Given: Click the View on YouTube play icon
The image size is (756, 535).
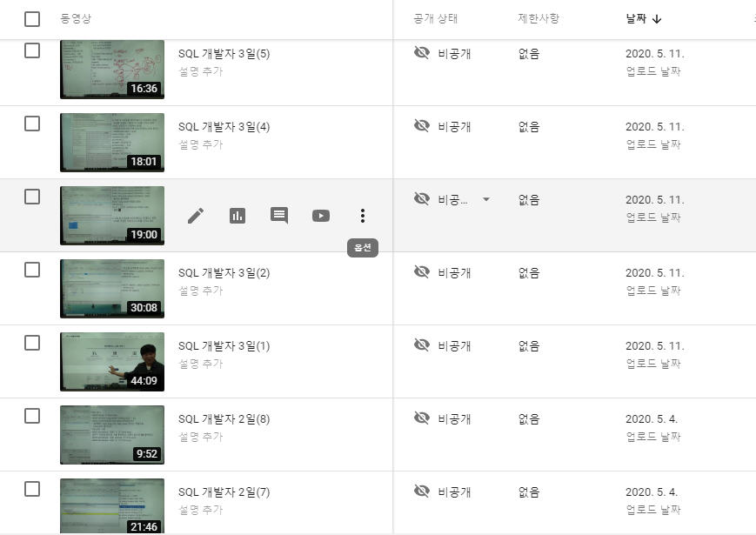Looking at the screenshot, I should pos(321,216).
